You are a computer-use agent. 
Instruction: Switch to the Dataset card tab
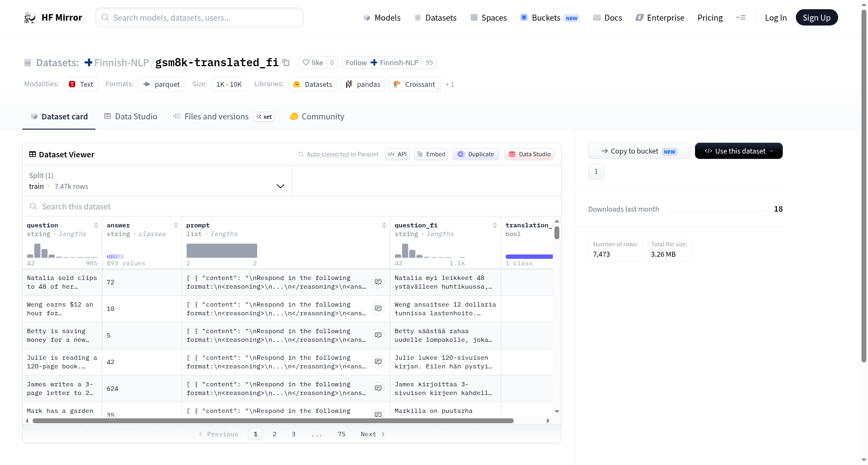[59, 117]
